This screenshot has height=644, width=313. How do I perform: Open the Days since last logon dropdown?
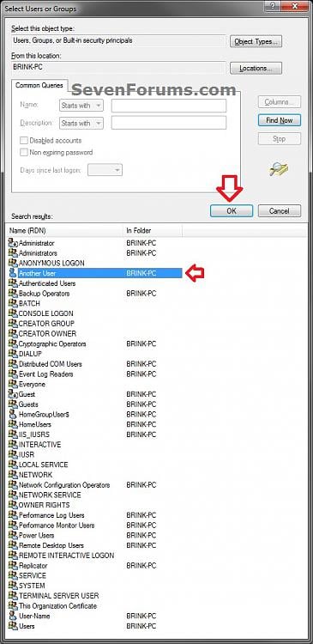point(105,170)
